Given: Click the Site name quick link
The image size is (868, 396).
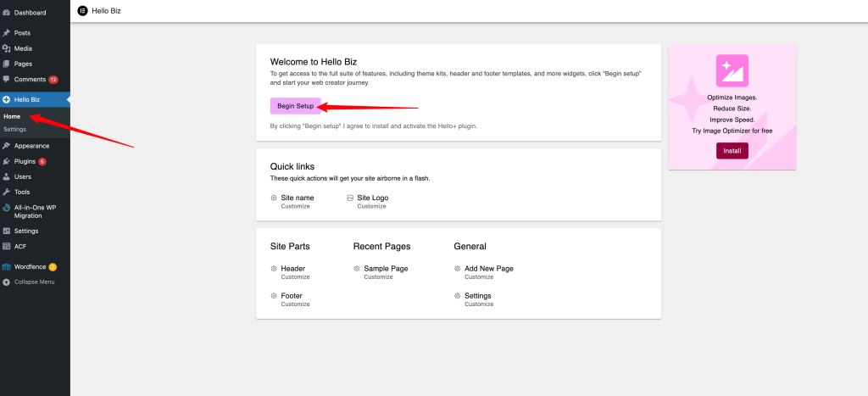Looking at the screenshot, I should (x=298, y=198).
